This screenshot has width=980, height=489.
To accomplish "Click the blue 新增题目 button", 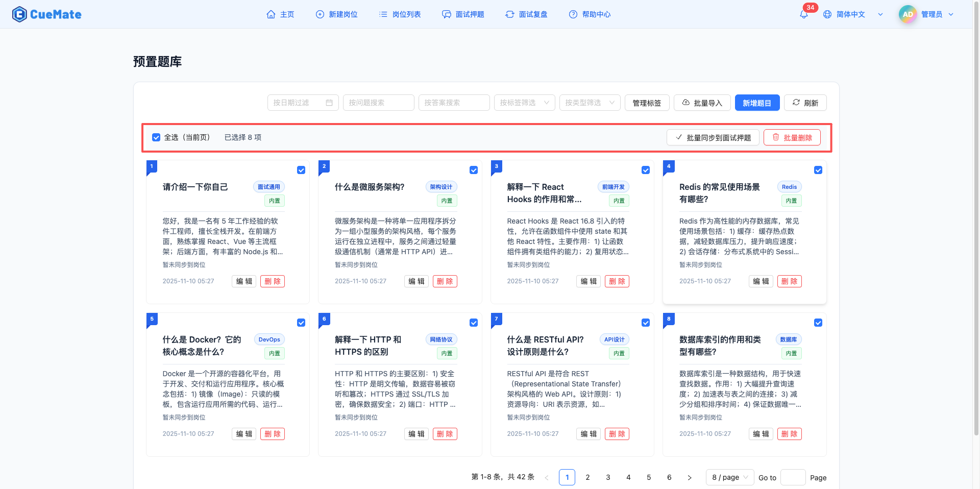I will pos(756,103).
